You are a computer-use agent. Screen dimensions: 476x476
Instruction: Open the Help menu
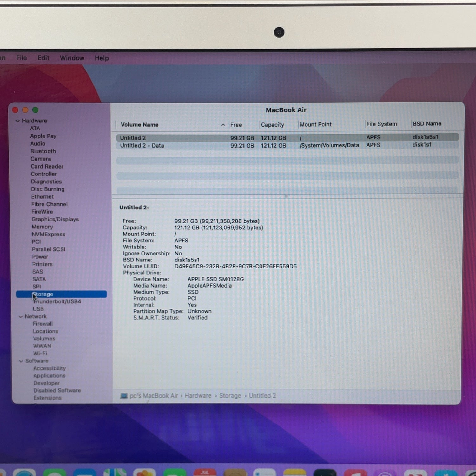point(102,58)
